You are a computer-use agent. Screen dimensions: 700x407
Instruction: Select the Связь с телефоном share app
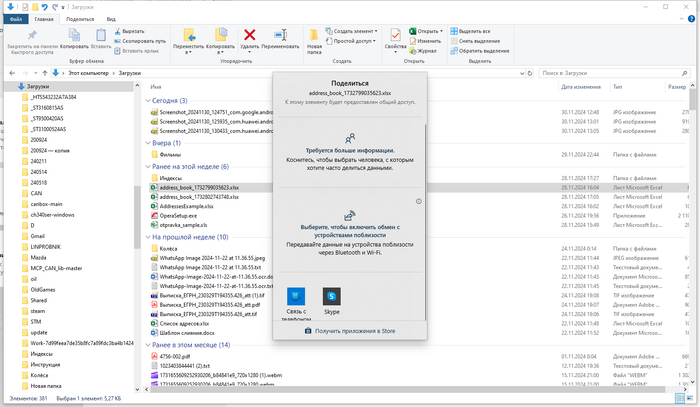(296, 299)
